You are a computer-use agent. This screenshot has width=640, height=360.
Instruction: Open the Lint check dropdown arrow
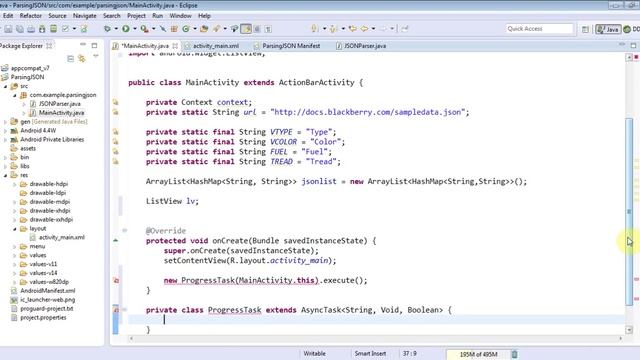coord(74,29)
